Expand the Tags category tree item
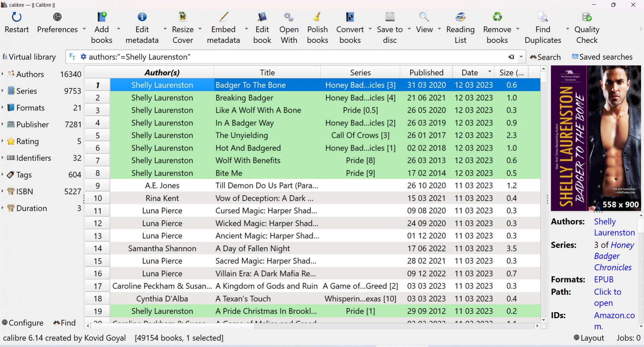The image size is (644, 347). 3,175
